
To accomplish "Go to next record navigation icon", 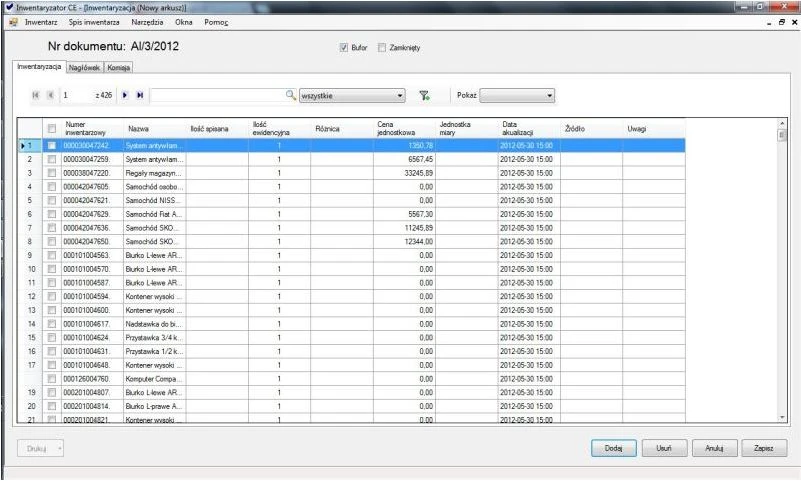I will coord(125,95).
